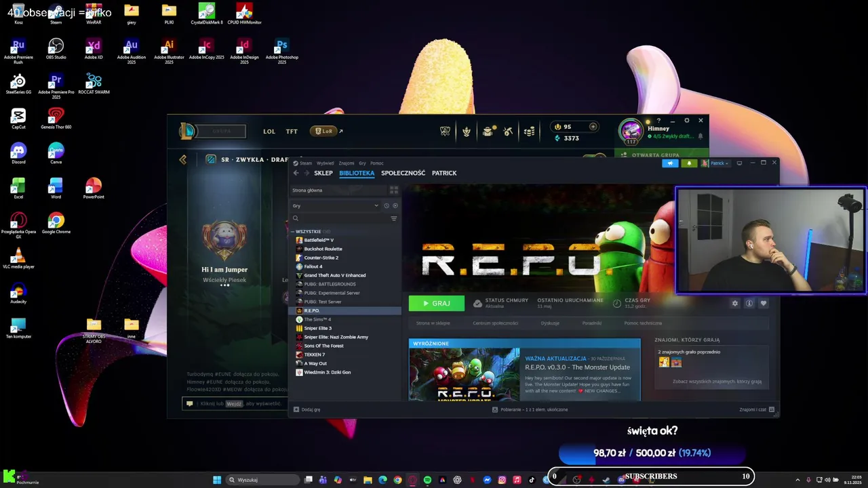Click Zobacz wszystkich znajomych, którzy grają
The width and height of the screenshot is (868, 488).
717,382
